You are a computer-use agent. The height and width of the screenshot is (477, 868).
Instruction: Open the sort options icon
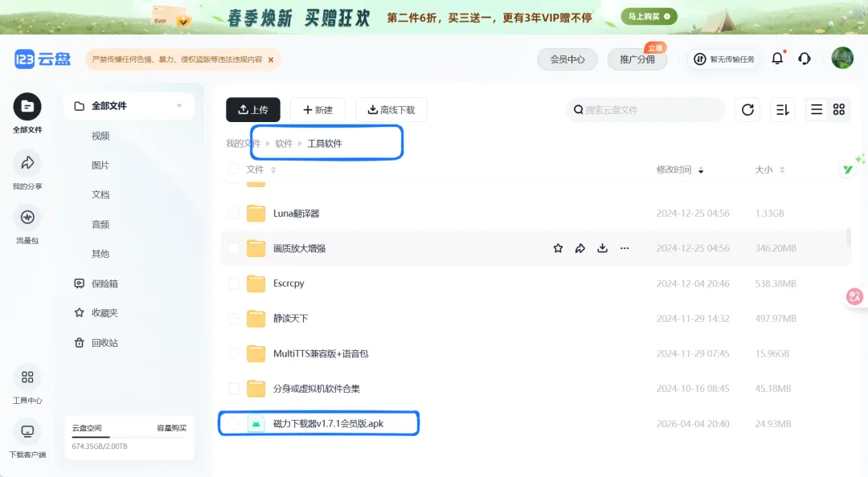tap(782, 109)
